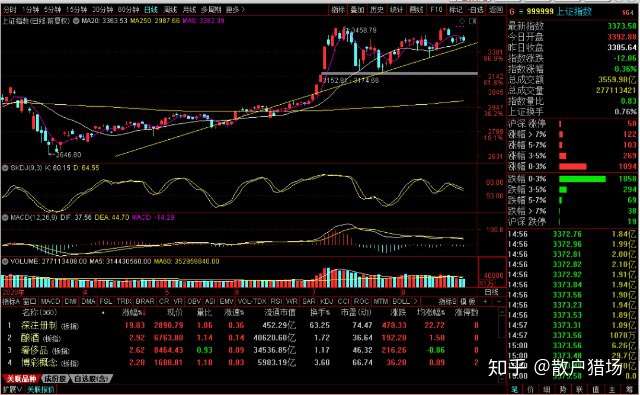The height and width of the screenshot is (395, 640).
Task: Click the 历史 history button
Action: [x=377, y=9]
